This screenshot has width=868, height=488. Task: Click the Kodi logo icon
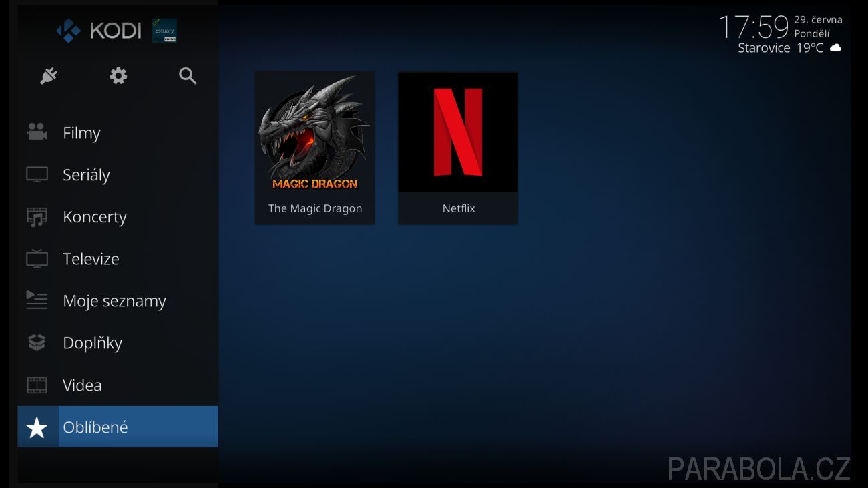tap(68, 31)
